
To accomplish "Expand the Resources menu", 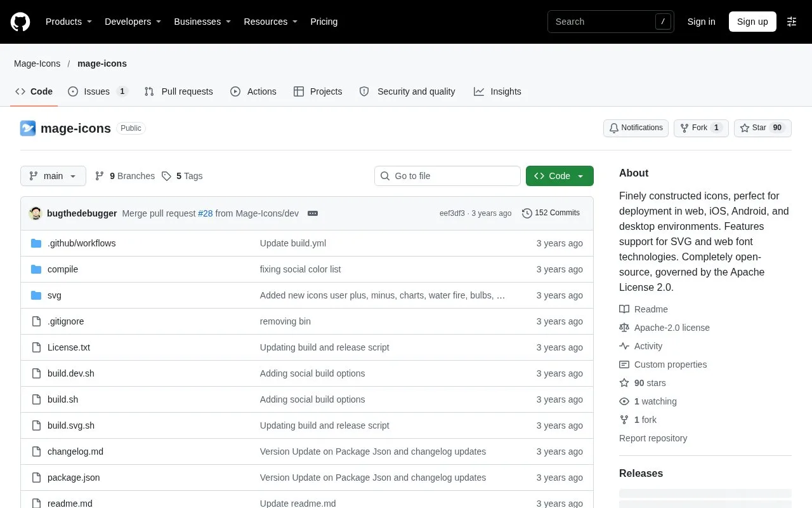I will coord(271,22).
